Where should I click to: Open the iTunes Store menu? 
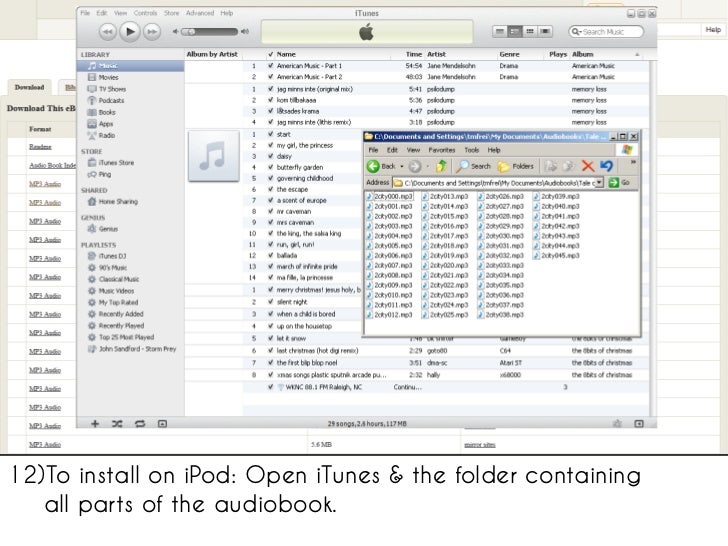click(x=171, y=13)
